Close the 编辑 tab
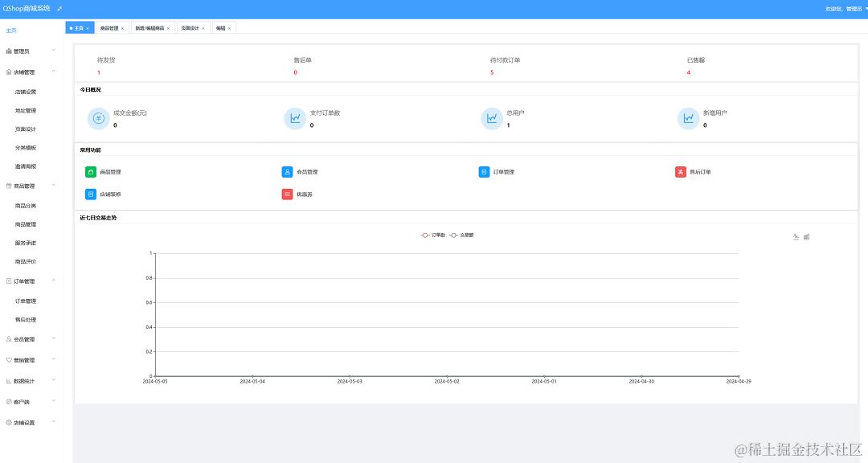The width and height of the screenshot is (868, 463). 229,28
